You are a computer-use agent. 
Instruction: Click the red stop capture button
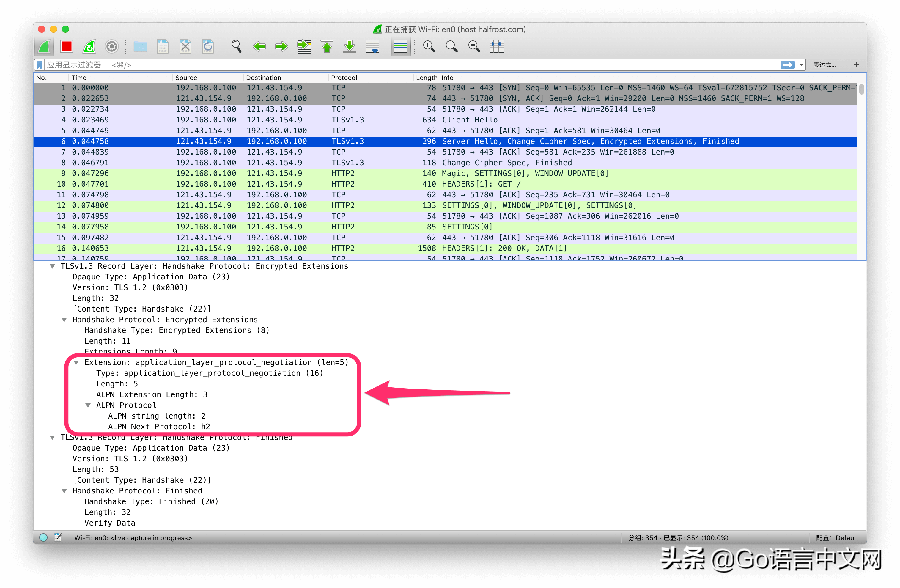point(67,46)
